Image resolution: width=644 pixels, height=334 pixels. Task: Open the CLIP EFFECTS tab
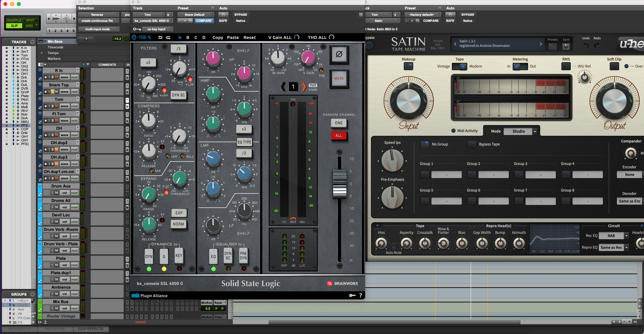coord(91,329)
